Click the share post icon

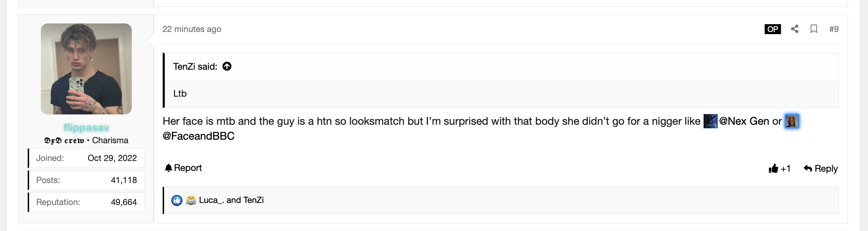794,29
